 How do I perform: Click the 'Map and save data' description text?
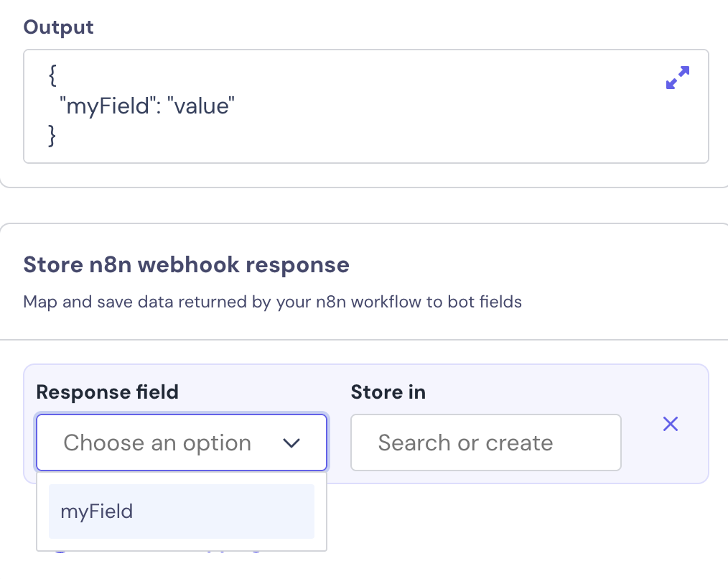click(x=272, y=302)
